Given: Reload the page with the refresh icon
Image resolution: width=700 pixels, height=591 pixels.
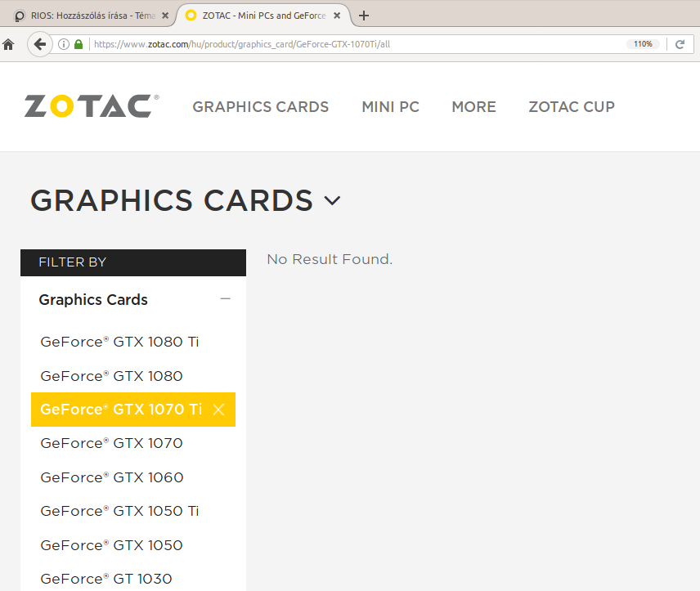Looking at the screenshot, I should pos(680,44).
